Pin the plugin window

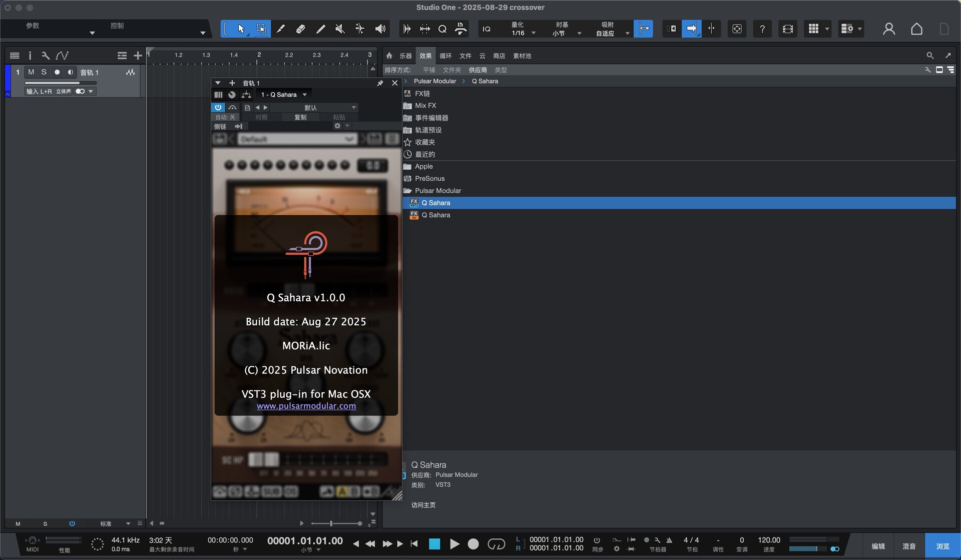pos(380,83)
